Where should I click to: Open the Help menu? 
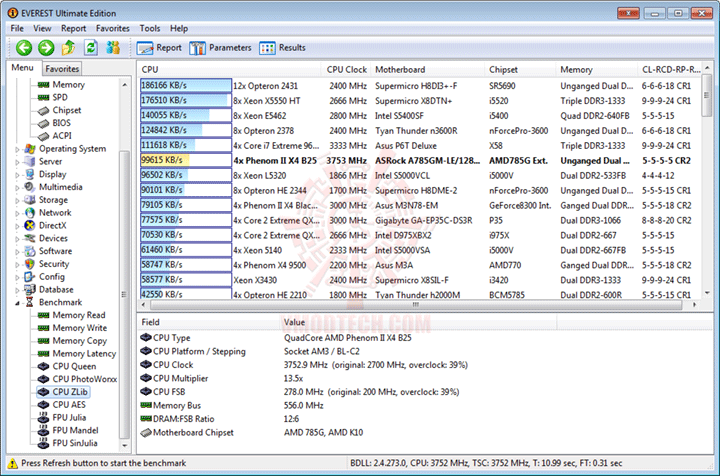tap(179, 28)
